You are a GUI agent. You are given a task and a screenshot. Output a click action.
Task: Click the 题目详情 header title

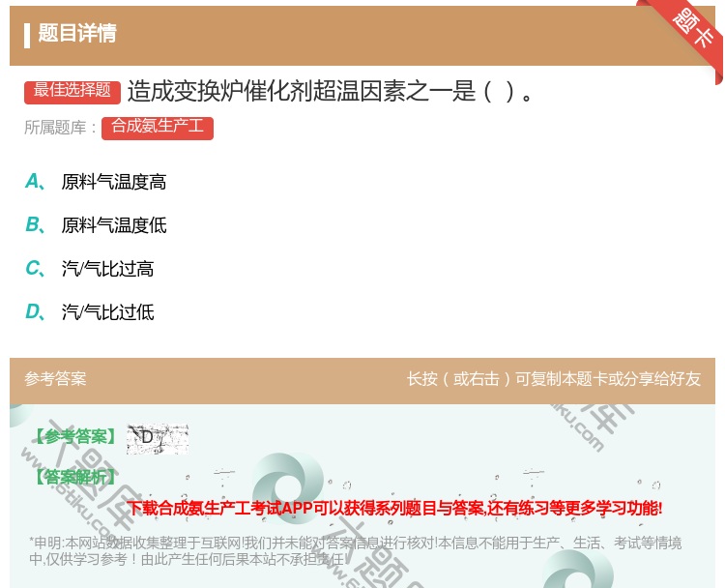(77, 33)
